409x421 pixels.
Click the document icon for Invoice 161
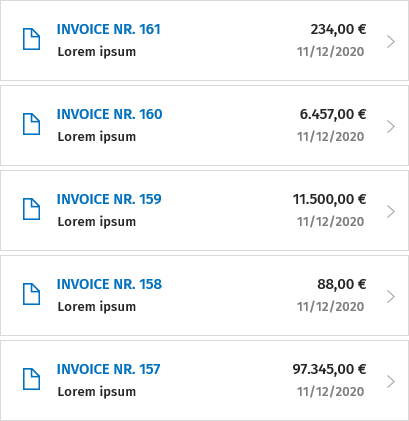[31, 39]
